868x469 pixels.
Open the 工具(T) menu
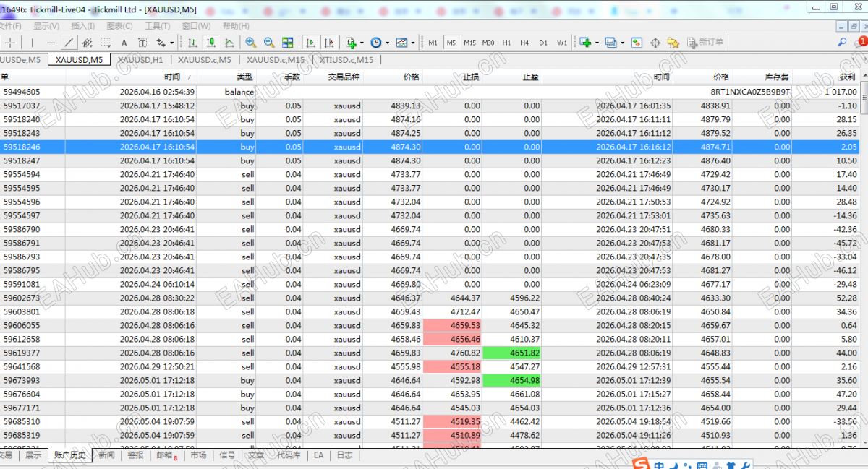click(157, 25)
